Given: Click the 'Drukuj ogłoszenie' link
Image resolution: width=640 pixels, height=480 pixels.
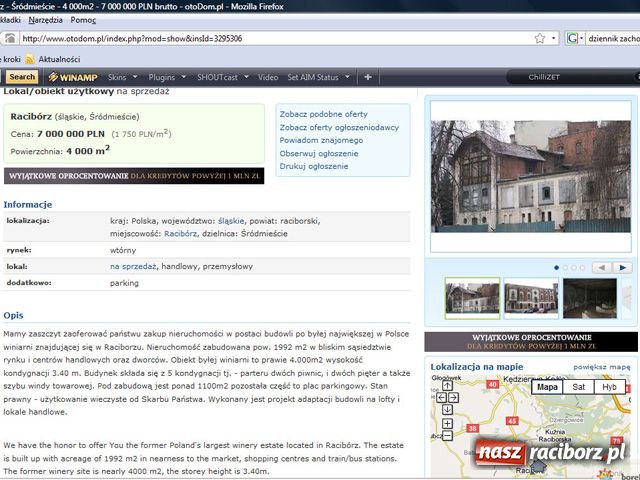Looking at the screenshot, I should pyautogui.click(x=314, y=166).
